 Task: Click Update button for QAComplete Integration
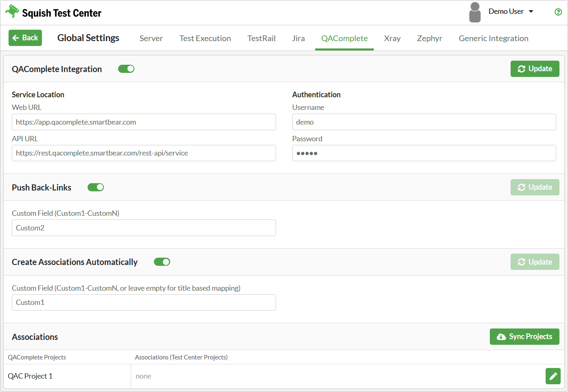click(x=535, y=69)
